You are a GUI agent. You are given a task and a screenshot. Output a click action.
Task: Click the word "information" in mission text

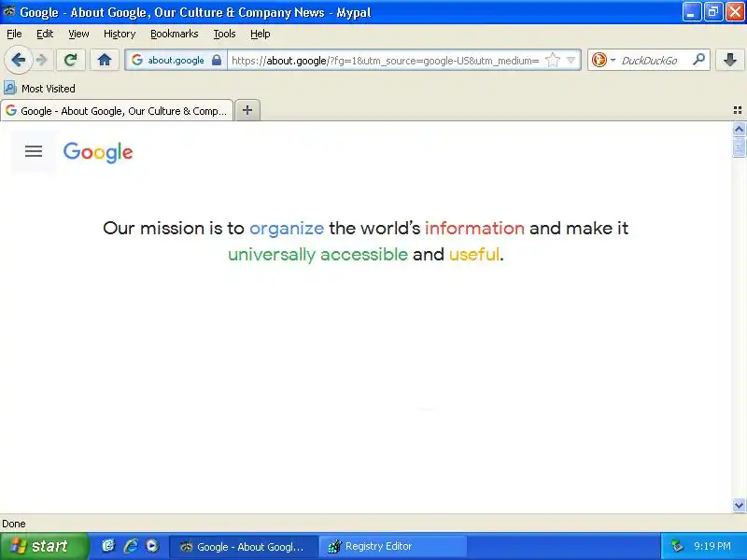click(x=474, y=228)
